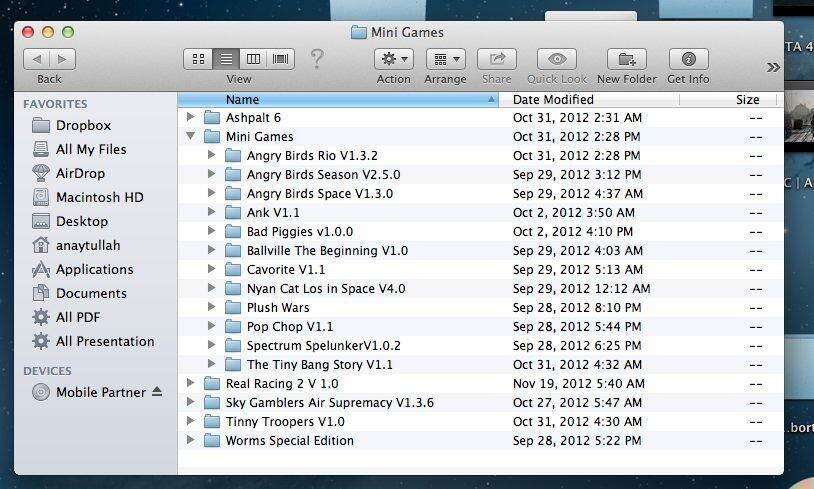Expand Angry Birds Rio V1.3.2 folder
Image resolution: width=814 pixels, height=489 pixels.
211,155
